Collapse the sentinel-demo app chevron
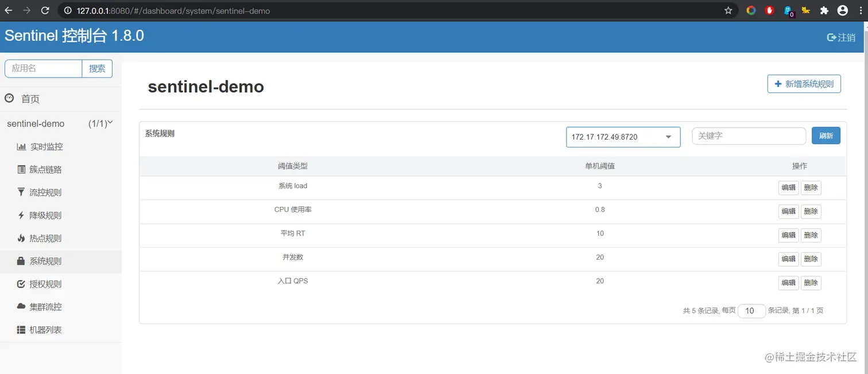 click(x=110, y=122)
